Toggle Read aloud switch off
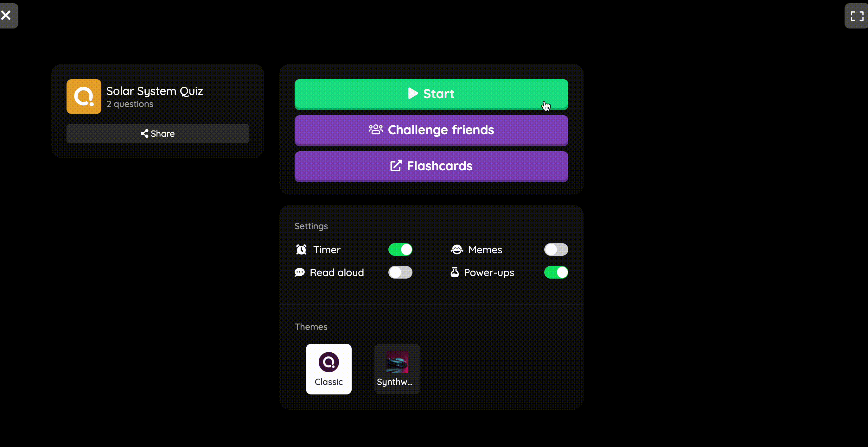Viewport: 868px width, 447px height. coord(400,272)
